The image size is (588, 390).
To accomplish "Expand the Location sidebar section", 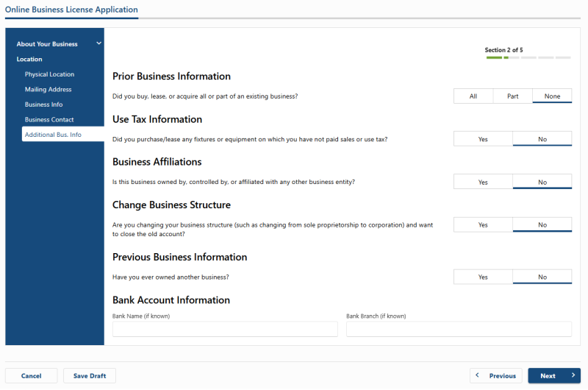I will coord(29,59).
